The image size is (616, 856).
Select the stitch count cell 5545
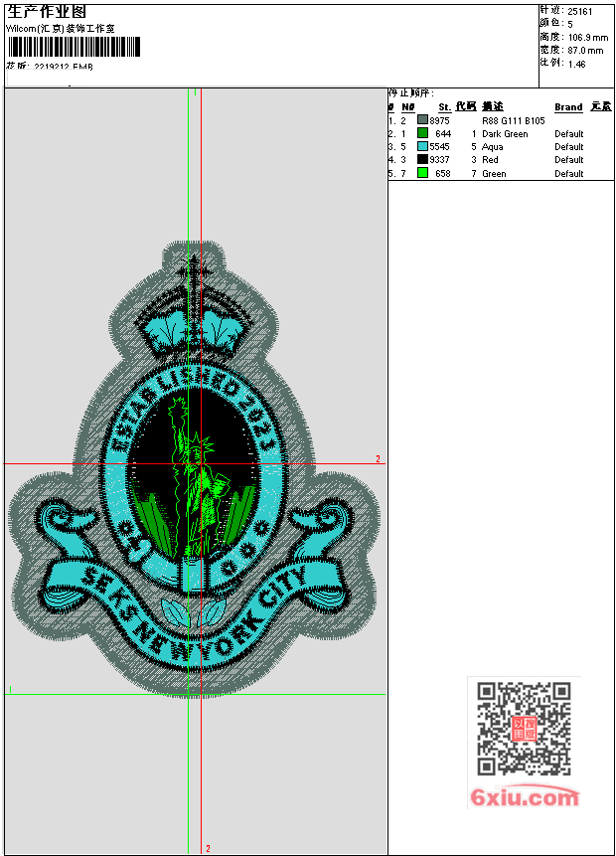pyautogui.click(x=440, y=147)
